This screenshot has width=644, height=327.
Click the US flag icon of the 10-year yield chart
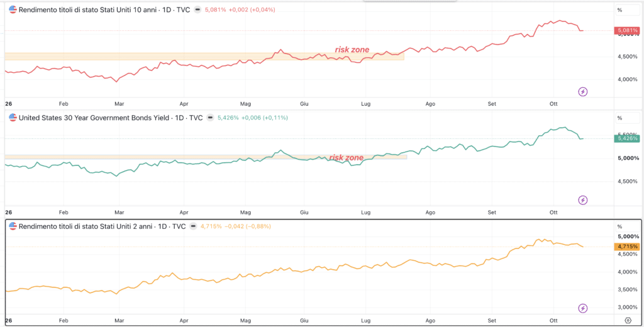(x=13, y=9)
